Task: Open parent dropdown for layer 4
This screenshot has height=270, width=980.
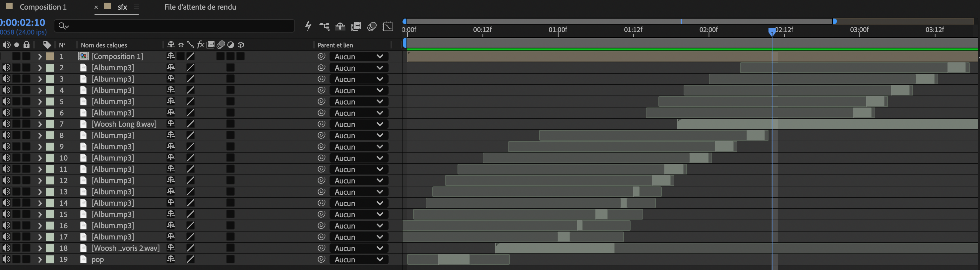Action: pyautogui.click(x=359, y=90)
